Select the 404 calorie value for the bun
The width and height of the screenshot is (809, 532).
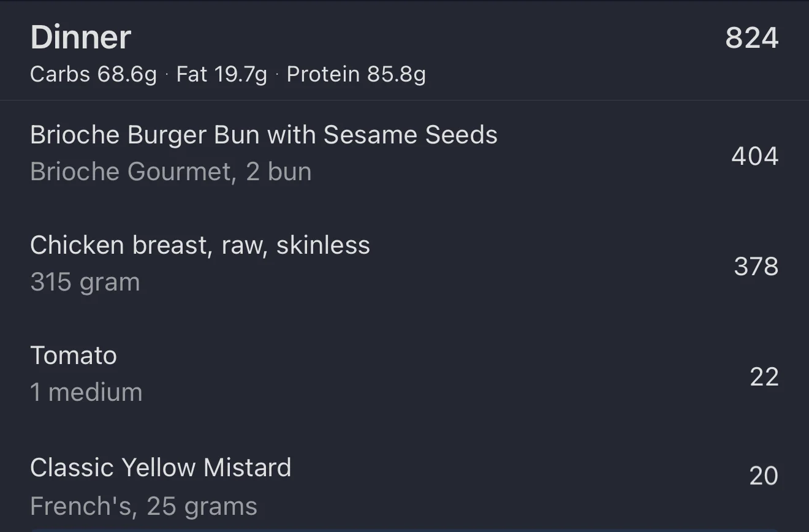point(754,156)
